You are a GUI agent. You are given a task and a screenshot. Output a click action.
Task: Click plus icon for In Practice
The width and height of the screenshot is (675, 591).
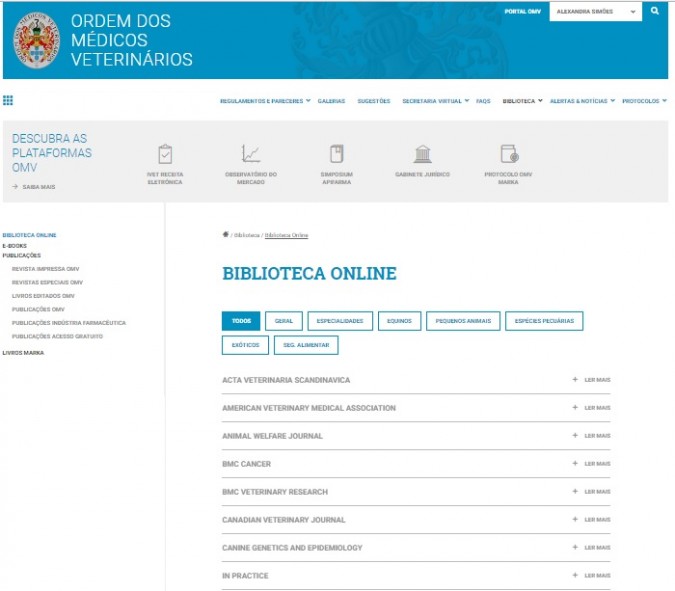575,575
